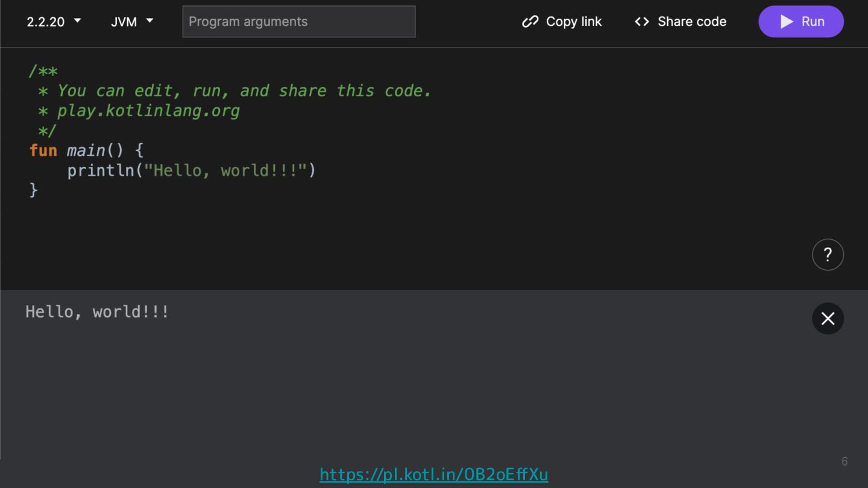
Task: Click the println line in the editor
Action: coord(191,170)
